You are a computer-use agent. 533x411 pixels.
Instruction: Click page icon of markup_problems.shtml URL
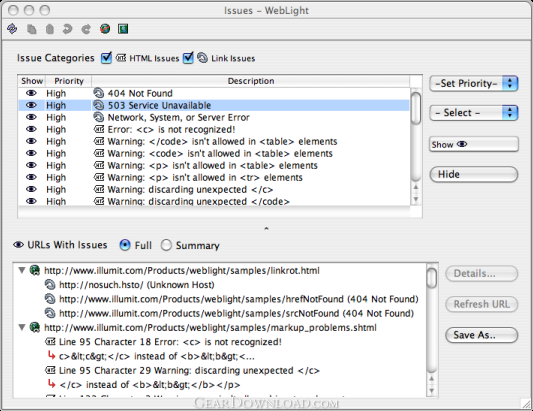[35, 328]
